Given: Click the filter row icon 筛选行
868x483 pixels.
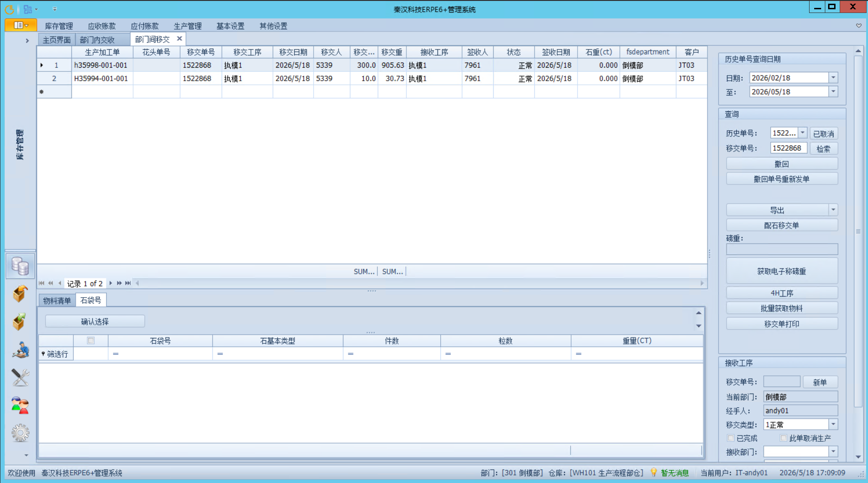Looking at the screenshot, I should point(43,354).
